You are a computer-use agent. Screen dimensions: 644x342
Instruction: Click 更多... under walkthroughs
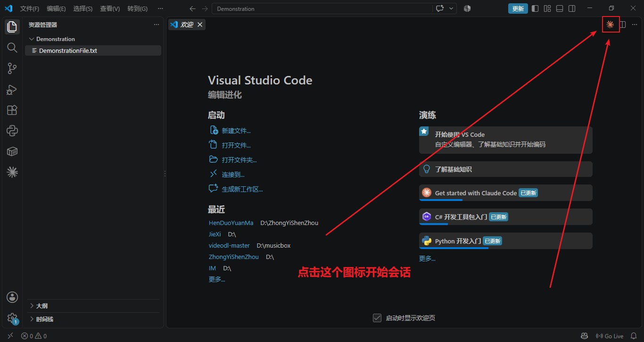point(427,259)
